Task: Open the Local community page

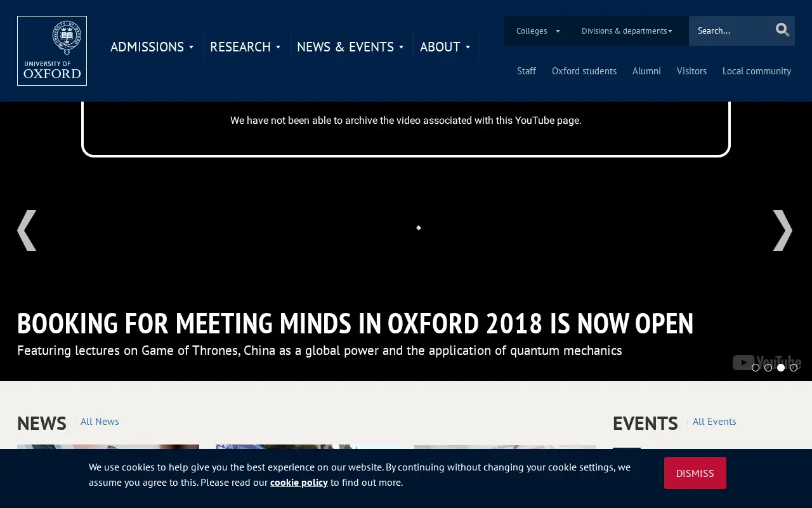Action: pyautogui.click(x=757, y=71)
